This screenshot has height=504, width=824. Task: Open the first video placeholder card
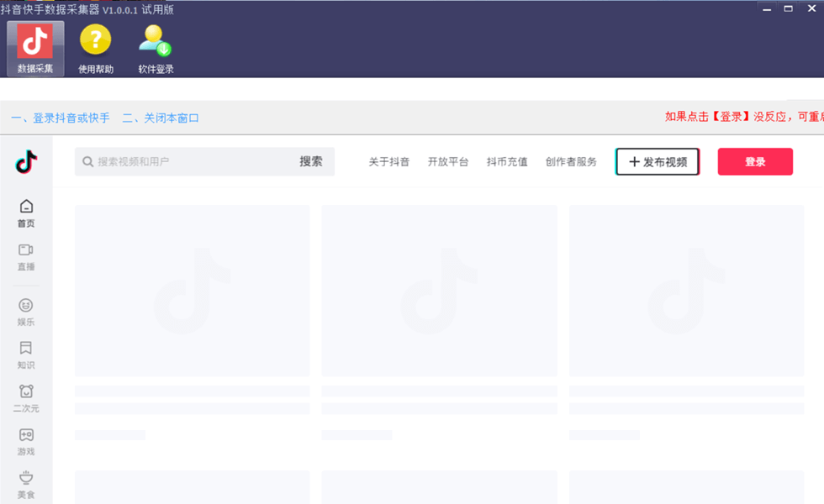pos(193,291)
